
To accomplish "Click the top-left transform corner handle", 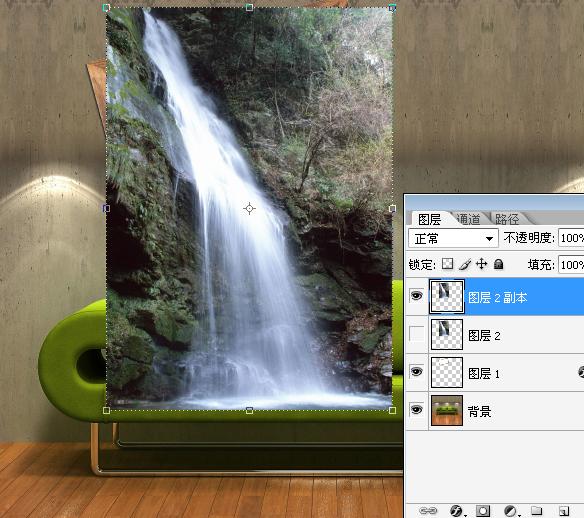I will (x=106, y=7).
